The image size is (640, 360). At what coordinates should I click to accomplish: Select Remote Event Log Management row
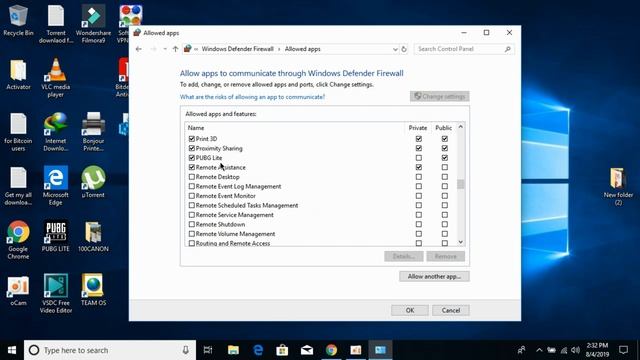[x=321, y=187]
